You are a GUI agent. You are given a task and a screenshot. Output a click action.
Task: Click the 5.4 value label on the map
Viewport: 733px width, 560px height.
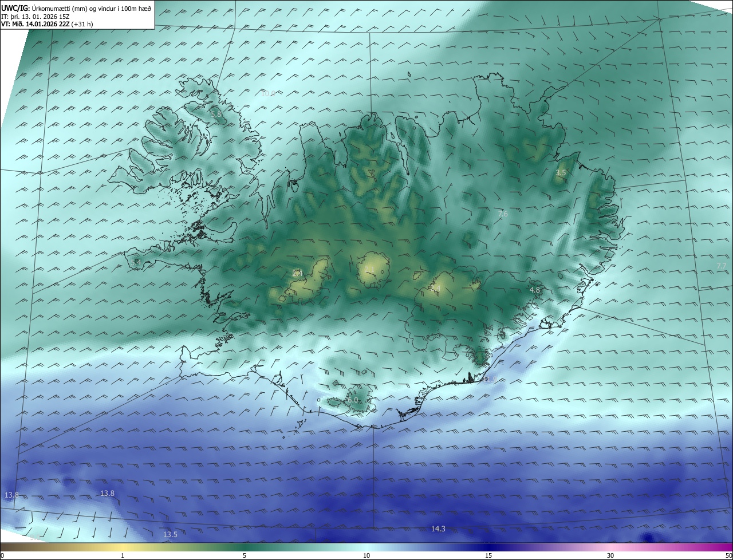[136, 262]
